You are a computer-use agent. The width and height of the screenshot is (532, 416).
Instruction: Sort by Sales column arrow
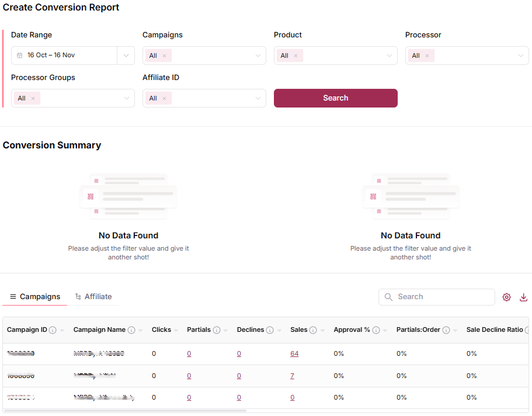[x=322, y=331]
